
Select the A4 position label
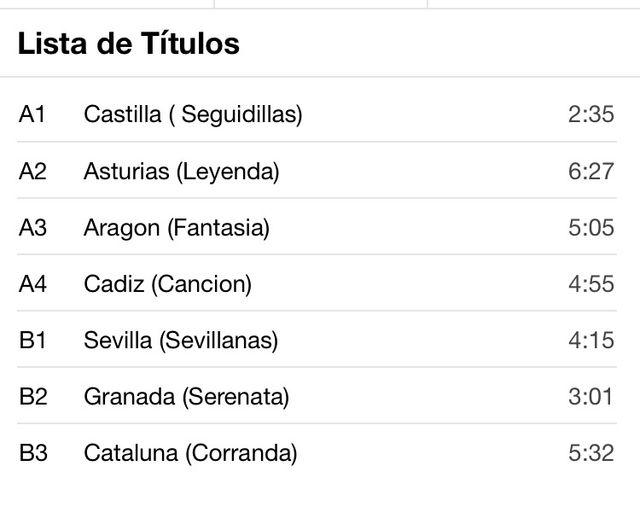(x=33, y=284)
